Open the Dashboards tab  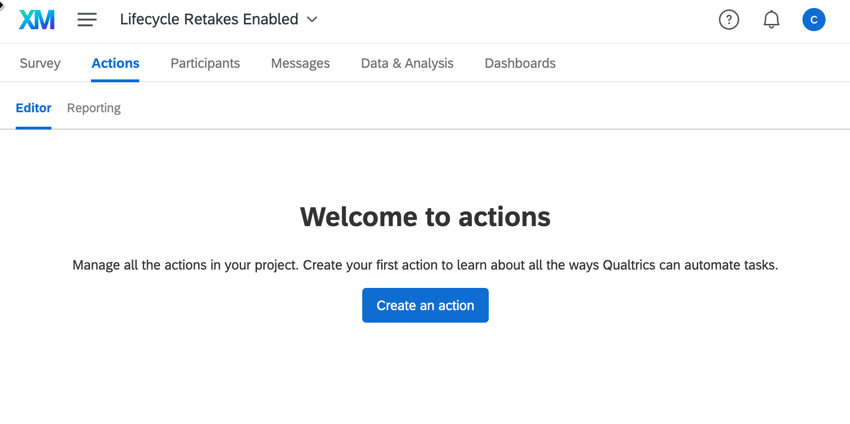point(520,63)
